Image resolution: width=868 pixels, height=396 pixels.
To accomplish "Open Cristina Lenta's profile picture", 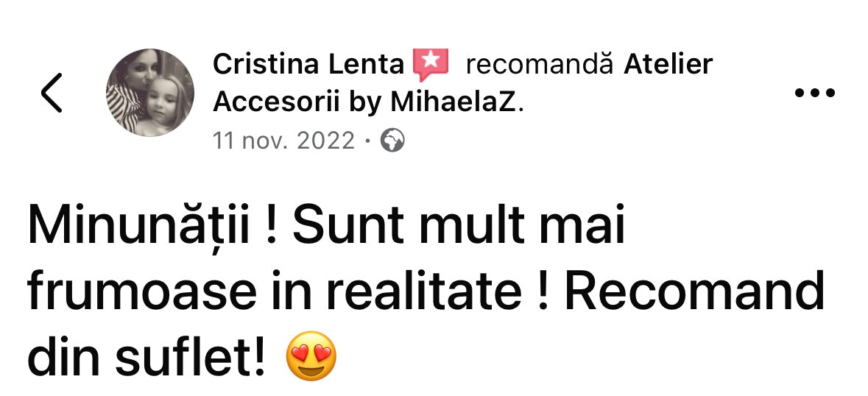I will [150, 92].
